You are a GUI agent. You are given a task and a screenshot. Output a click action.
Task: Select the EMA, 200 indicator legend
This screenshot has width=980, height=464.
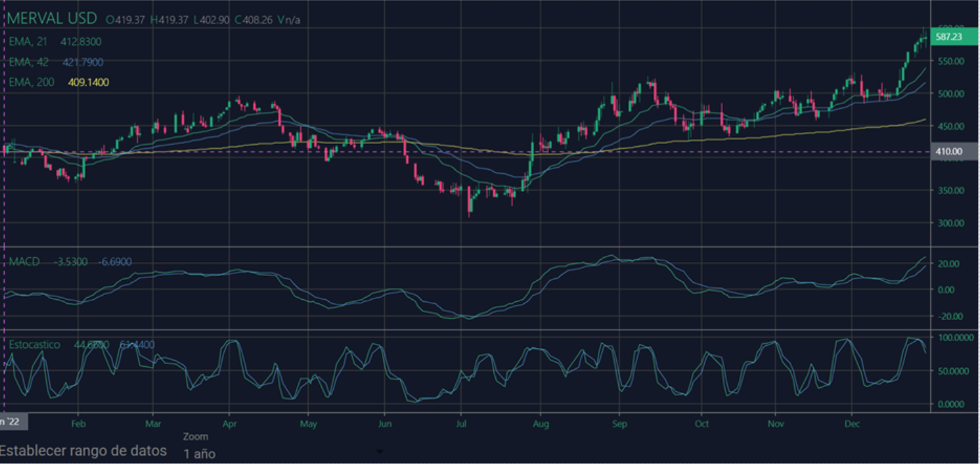tap(31, 82)
